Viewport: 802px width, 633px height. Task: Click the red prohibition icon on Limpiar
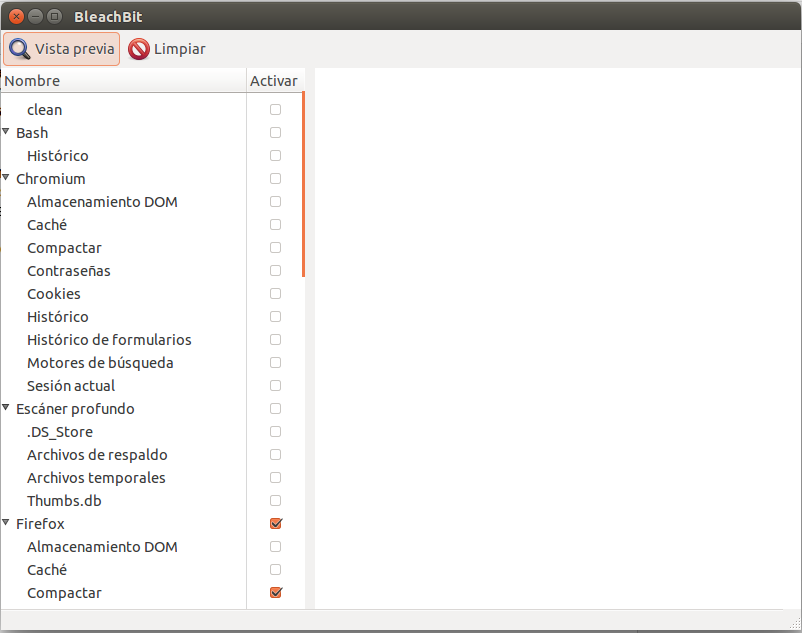(138, 48)
